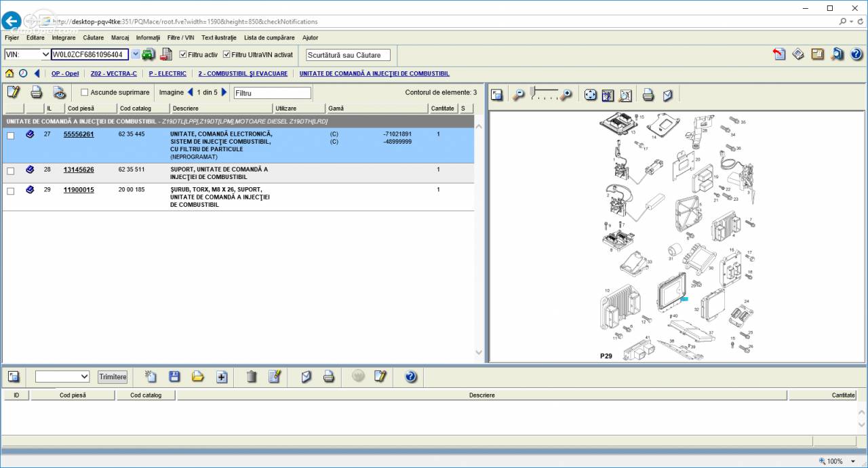This screenshot has height=468, width=868.
Task: Click the Trimitere button
Action: [113, 376]
